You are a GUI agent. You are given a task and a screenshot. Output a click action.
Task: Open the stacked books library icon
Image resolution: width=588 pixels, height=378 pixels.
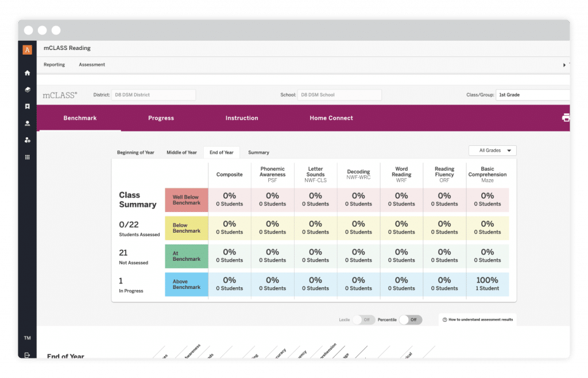pos(28,90)
